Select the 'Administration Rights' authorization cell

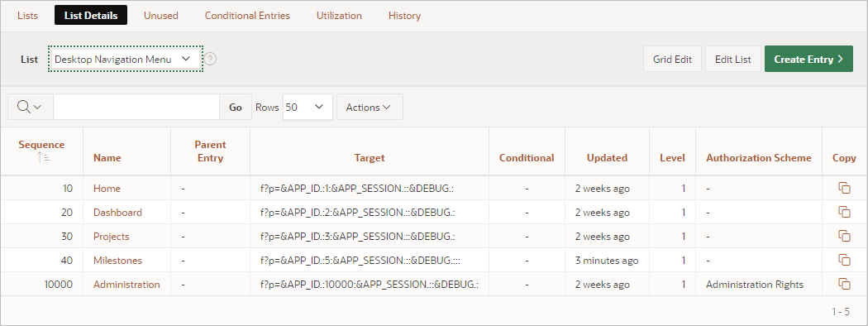[x=759, y=285]
